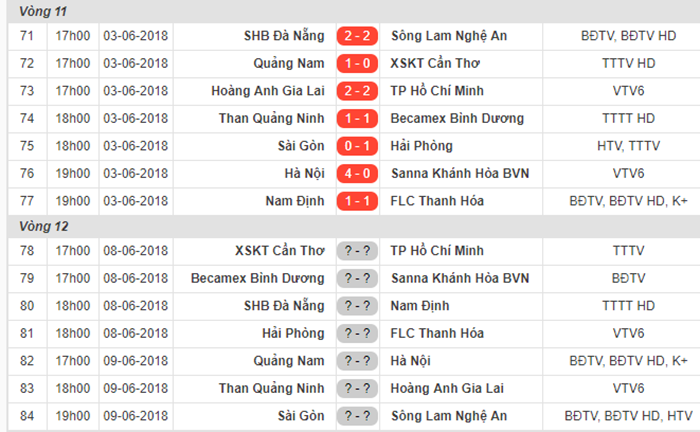Select the Vòng 11 section header
The height and width of the screenshot is (432, 700).
[43, 12]
